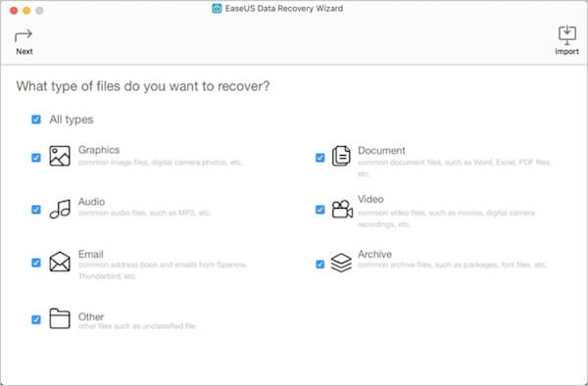Click the EaseUS app icon in title bar

point(217,8)
